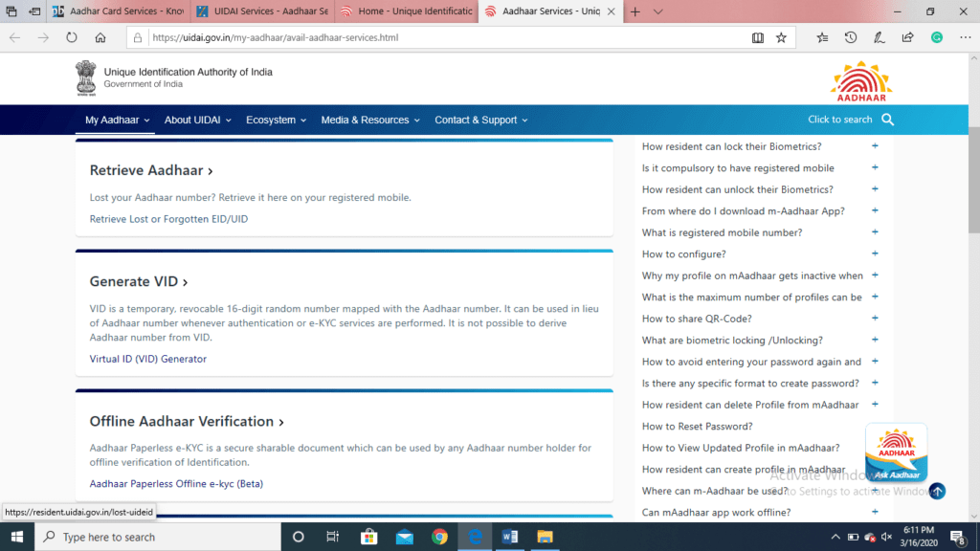Open the Ask Aadhaar chatbot icon
The image size is (980, 551).
pos(896,453)
